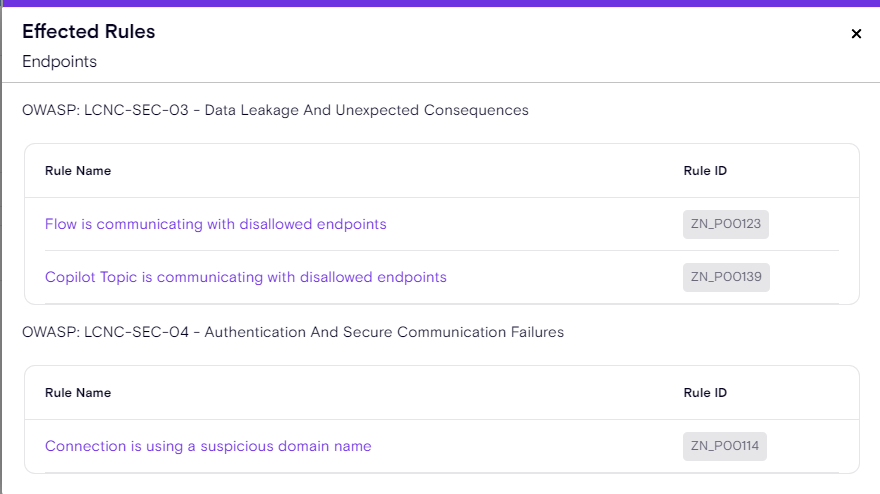Select the LCNC-SEC-04 Authentication section heading
The image size is (880, 494).
click(293, 332)
